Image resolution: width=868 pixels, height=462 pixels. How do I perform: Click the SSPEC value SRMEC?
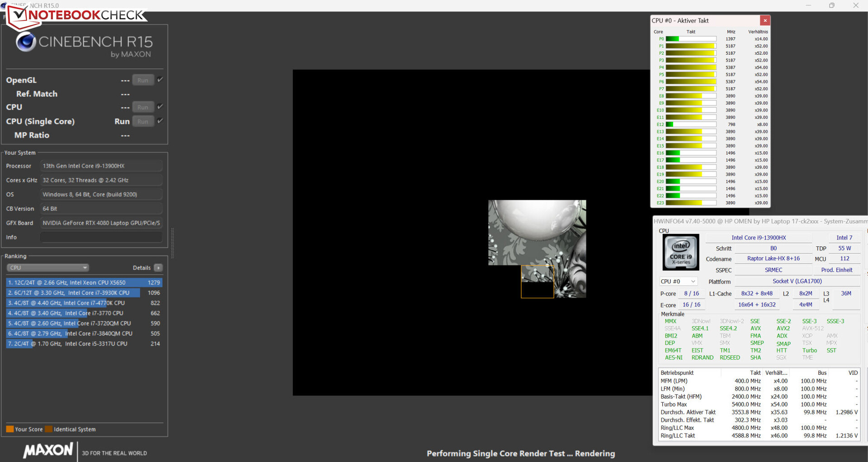coord(773,270)
